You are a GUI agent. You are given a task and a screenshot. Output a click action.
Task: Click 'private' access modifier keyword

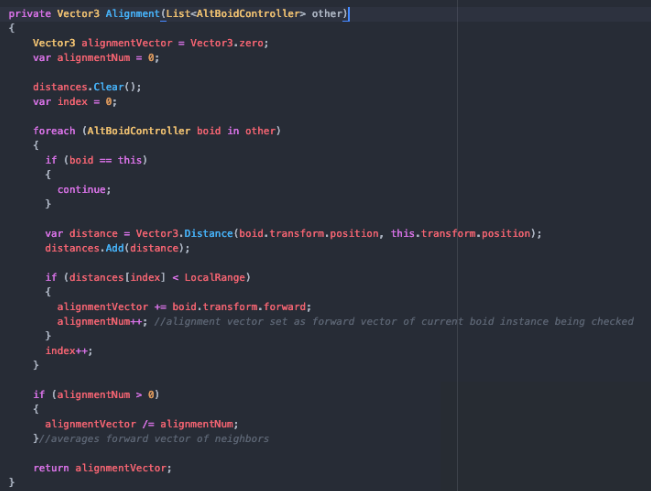tap(29, 14)
